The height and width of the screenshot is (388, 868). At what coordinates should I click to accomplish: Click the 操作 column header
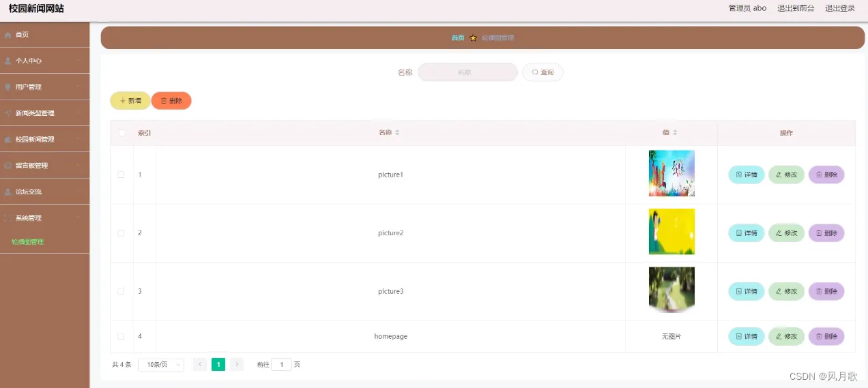click(x=786, y=133)
